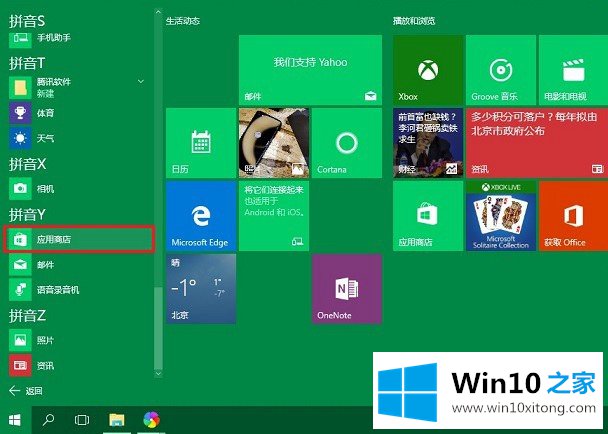Open File Explorer on taskbar
Image resolution: width=608 pixels, height=434 pixels.
[x=117, y=420]
